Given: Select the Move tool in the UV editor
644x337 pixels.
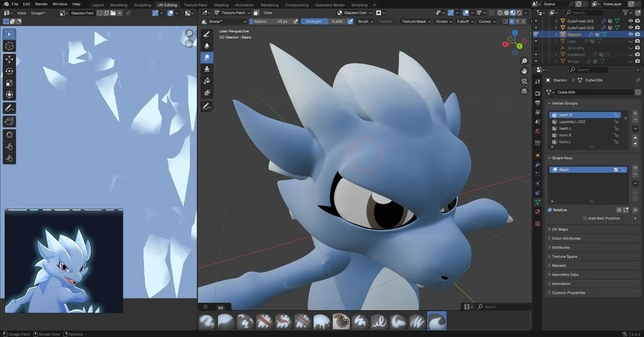Looking at the screenshot, I should (10, 59).
